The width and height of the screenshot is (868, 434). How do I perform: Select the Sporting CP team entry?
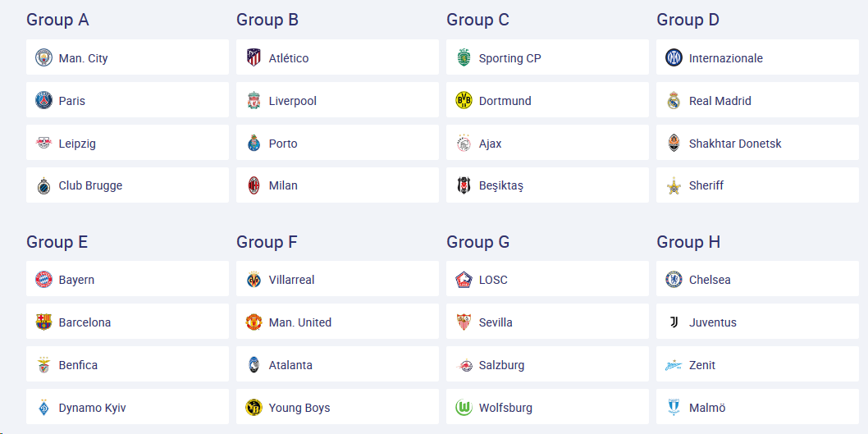tap(547, 57)
